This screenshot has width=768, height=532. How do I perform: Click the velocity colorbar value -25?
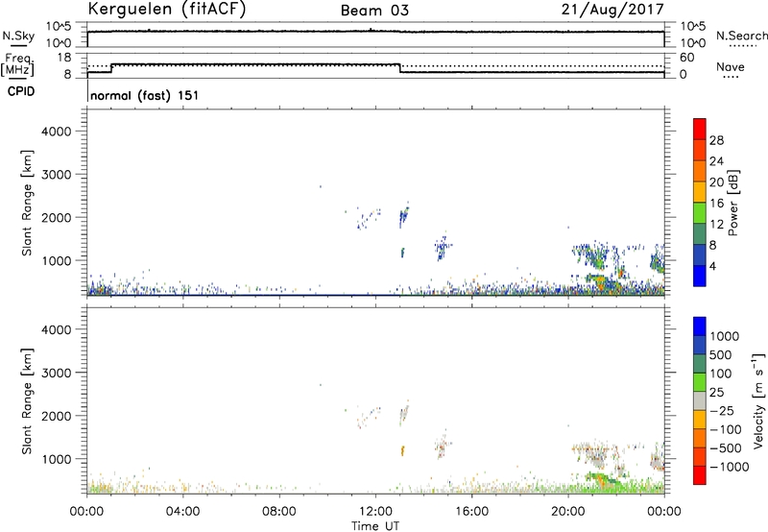(x=722, y=410)
